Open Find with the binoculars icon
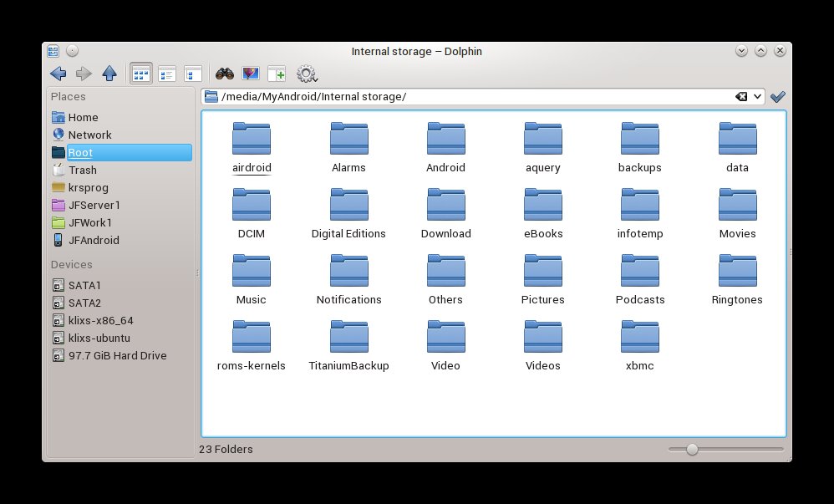The width and height of the screenshot is (834, 504). pos(225,74)
